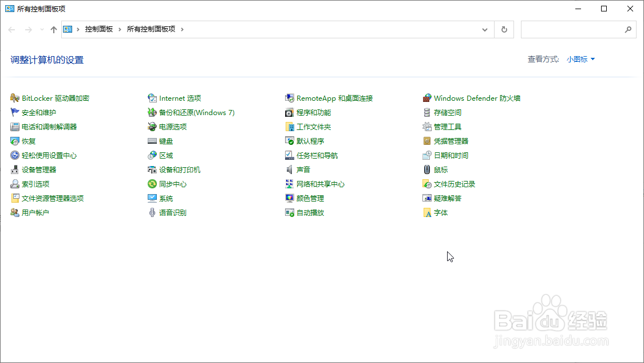The image size is (644, 363).
Task: Click the forward navigation arrow
Action: [x=29, y=30]
